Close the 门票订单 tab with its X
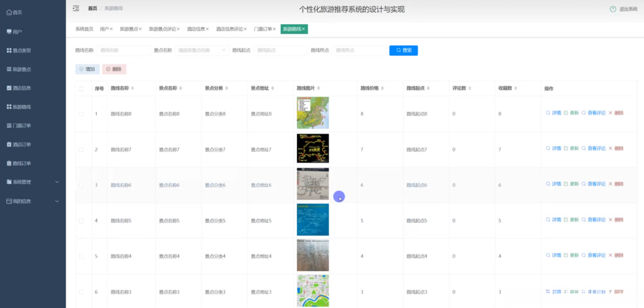Screen dimensions: 644x308 [274, 29]
